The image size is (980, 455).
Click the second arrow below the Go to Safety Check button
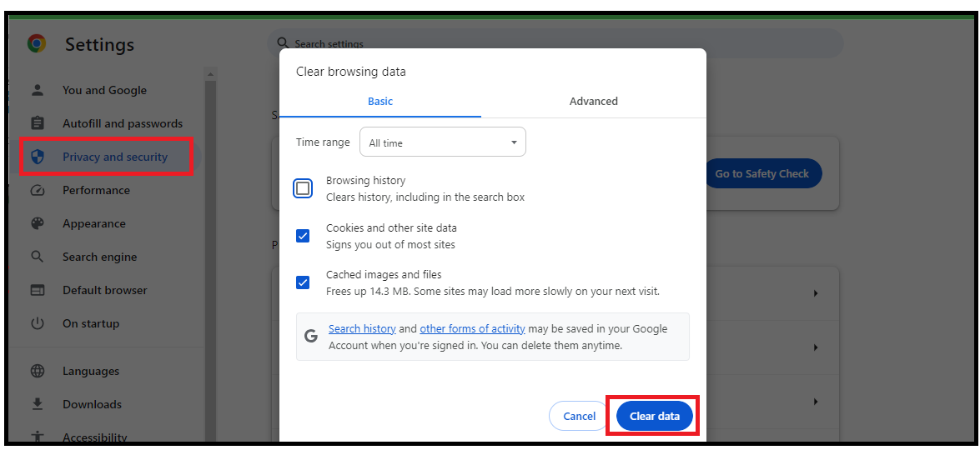pos(816,347)
